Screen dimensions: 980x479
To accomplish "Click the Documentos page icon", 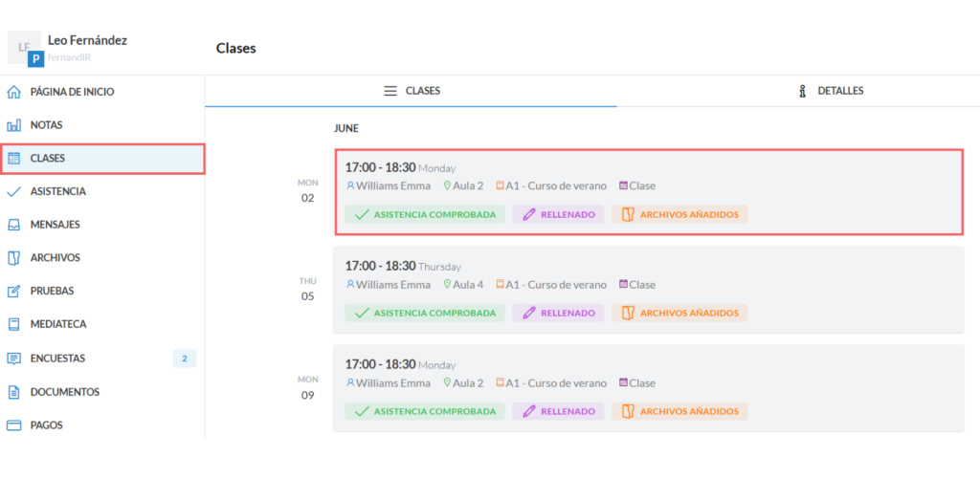I will 13,392.
